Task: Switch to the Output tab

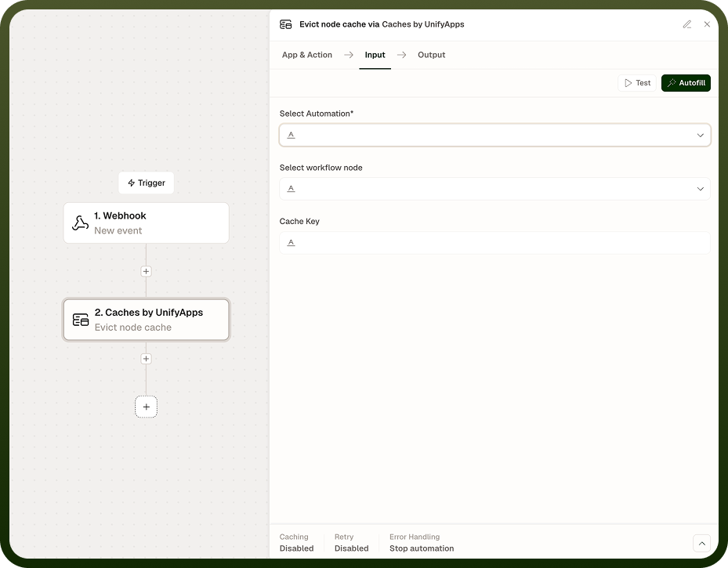Action: [431, 55]
